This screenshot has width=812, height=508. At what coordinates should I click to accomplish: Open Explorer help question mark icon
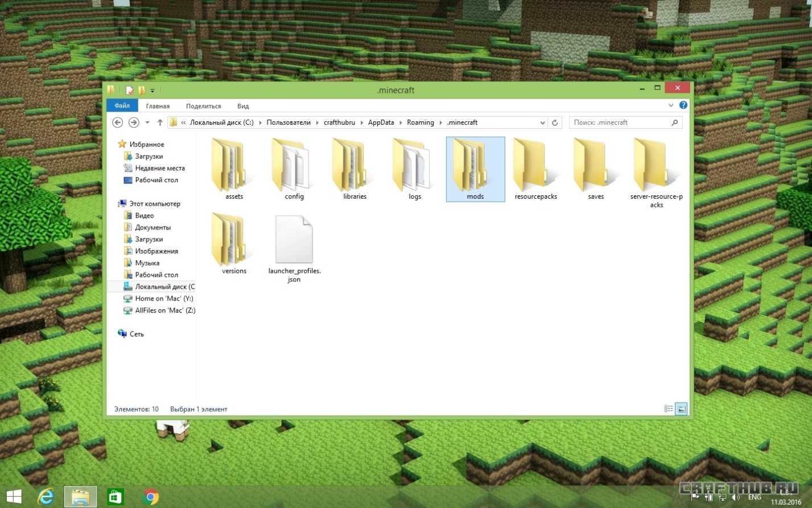coord(683,105)
